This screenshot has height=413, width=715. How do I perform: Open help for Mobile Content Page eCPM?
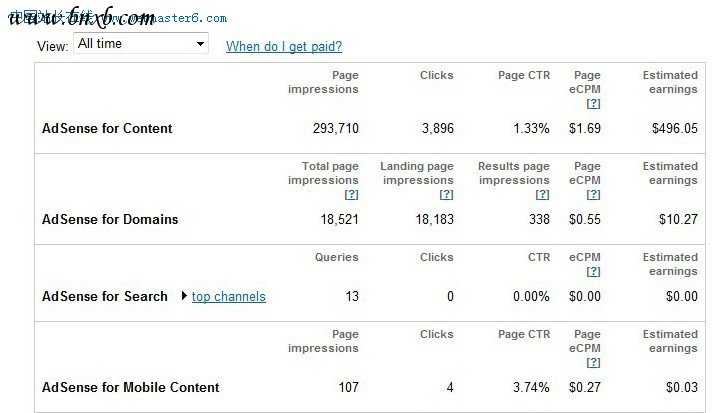[593, 363]
